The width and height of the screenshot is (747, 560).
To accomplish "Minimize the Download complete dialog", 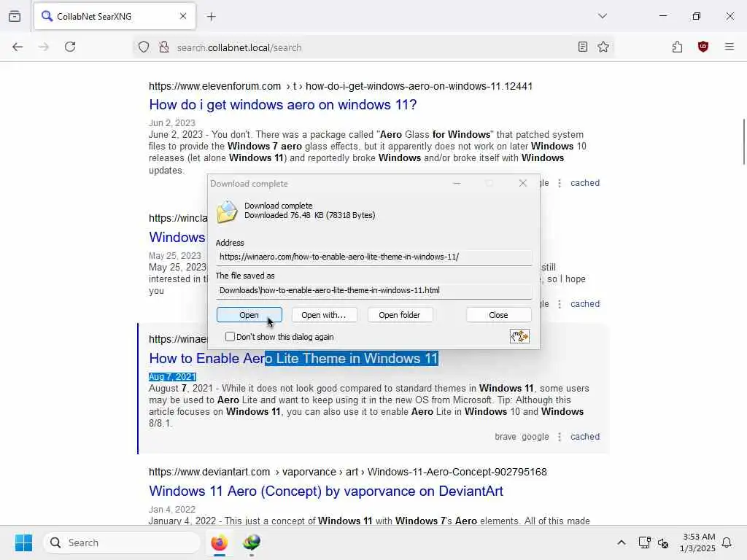I will point(457,183).
